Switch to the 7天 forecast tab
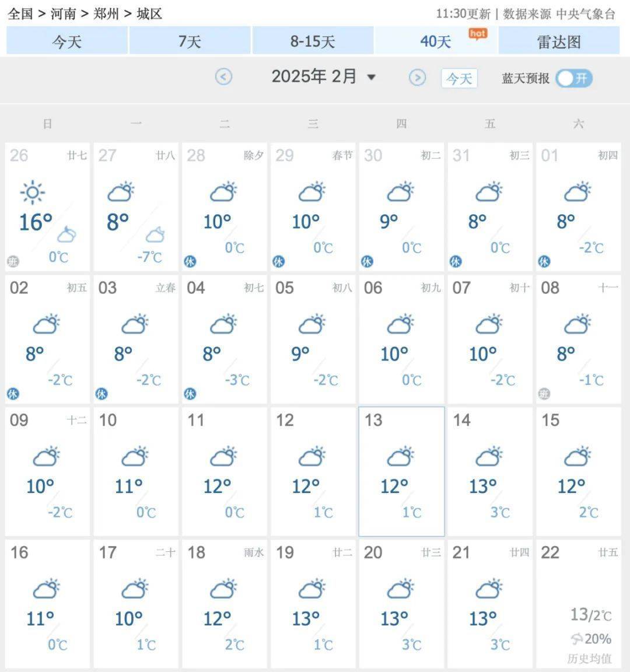The height and width of the screenshot is (672, 630). point(189,41)
